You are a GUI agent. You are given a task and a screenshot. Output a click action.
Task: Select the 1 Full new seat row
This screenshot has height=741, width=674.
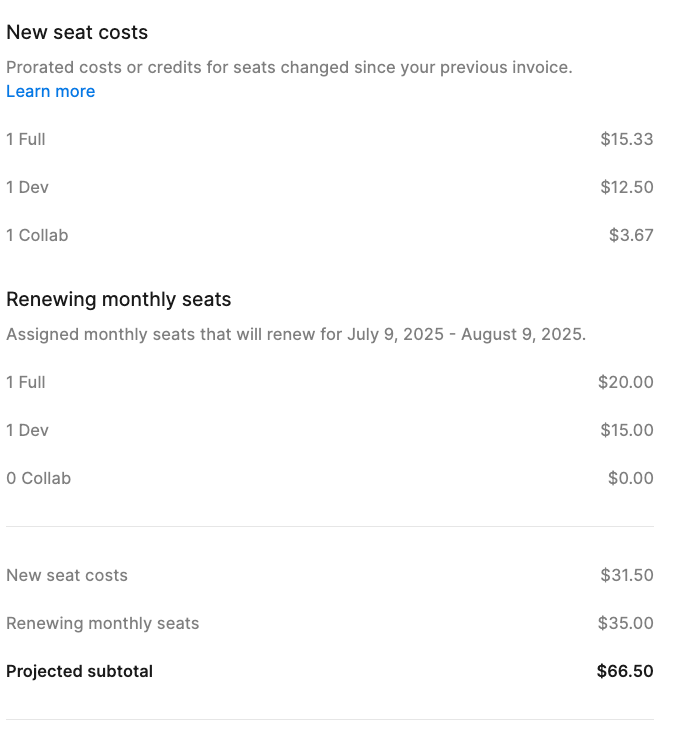coord(330,139)
